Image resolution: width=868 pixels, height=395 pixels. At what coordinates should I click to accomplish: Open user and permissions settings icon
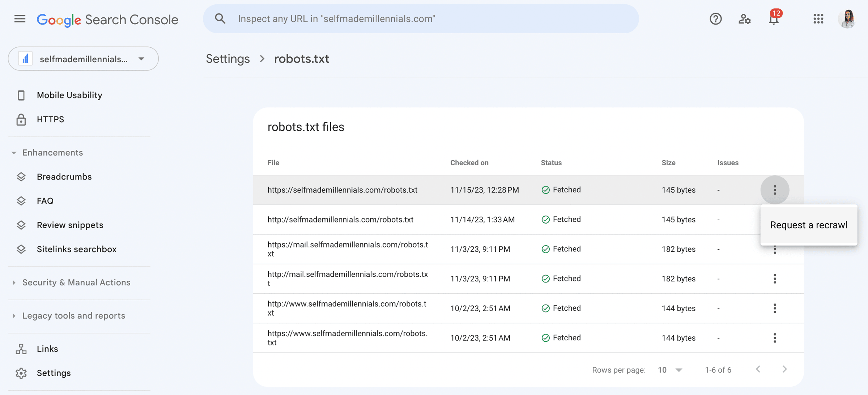[x=744, y=19]
